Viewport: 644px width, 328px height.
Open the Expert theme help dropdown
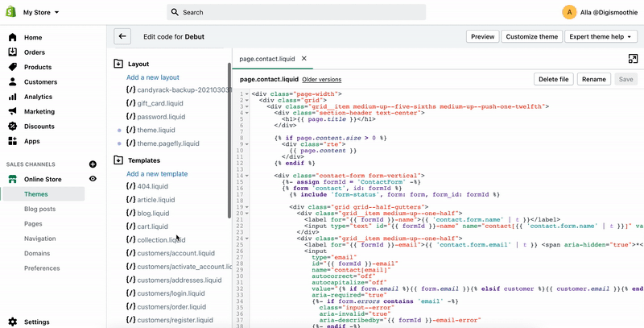click(x=600, y=36)
